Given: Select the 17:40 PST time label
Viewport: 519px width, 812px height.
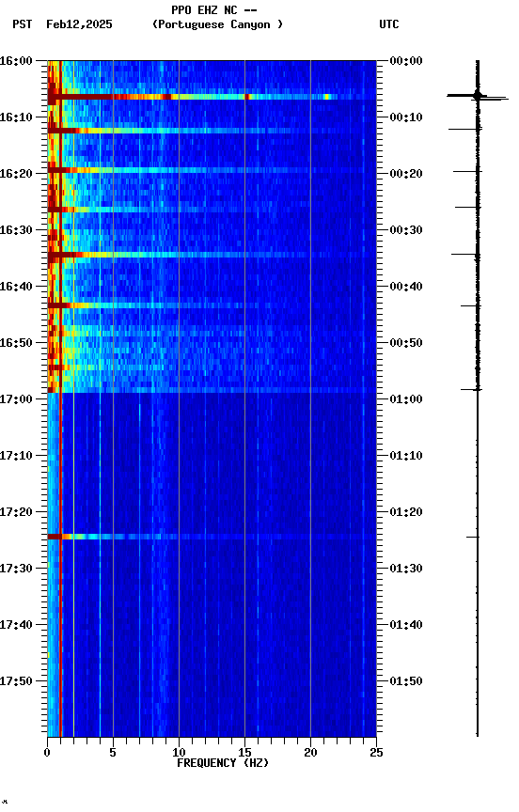Looking at the screenshot, I should coord(16,626).
